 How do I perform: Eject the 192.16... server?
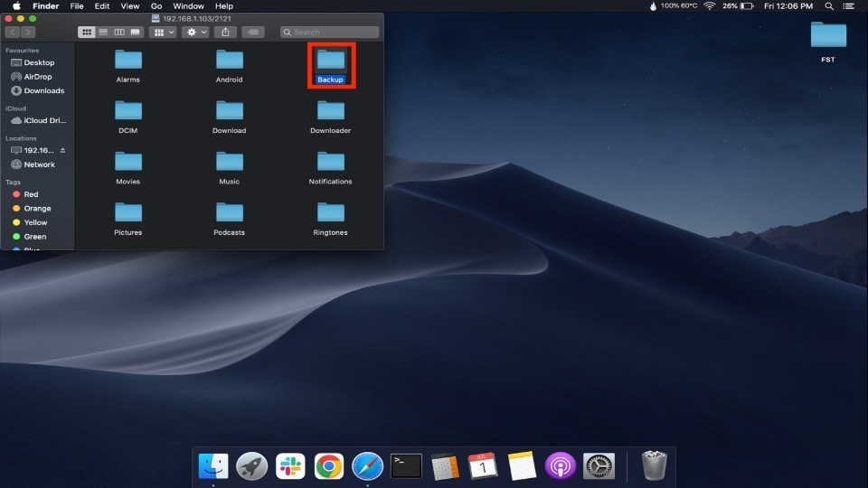[62, 150]
